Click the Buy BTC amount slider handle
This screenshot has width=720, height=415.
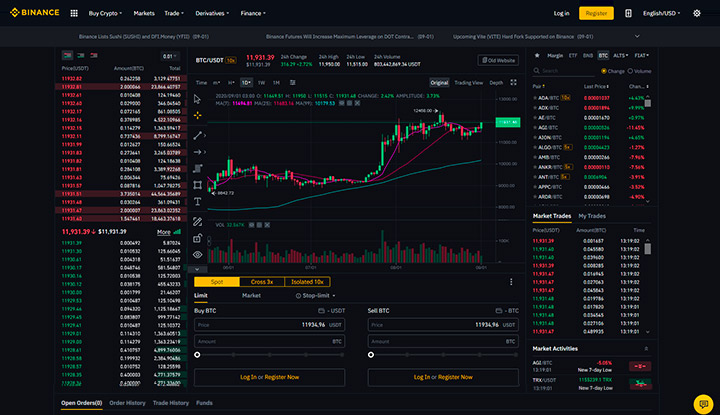click(x=197, y=355)
